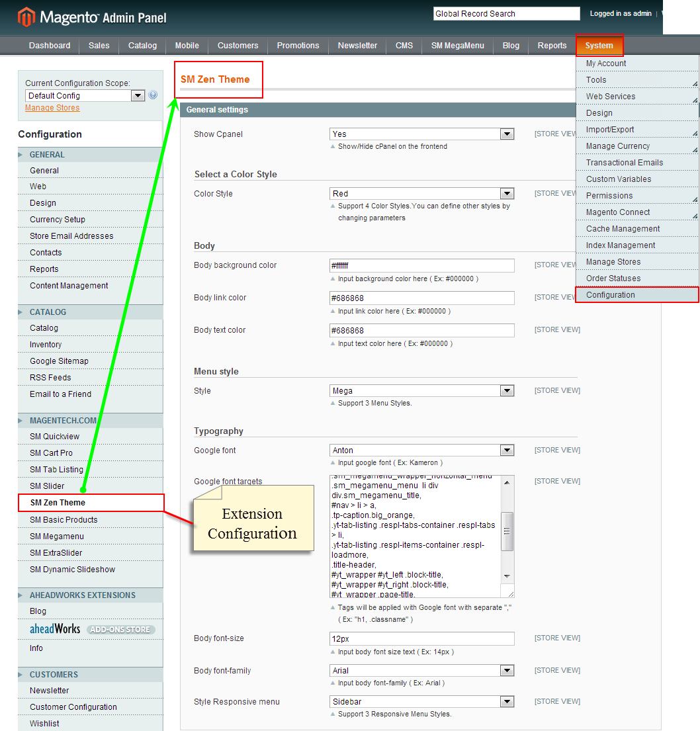
Task: Select Index Management in System menu
Action: [x=637, y=245]
